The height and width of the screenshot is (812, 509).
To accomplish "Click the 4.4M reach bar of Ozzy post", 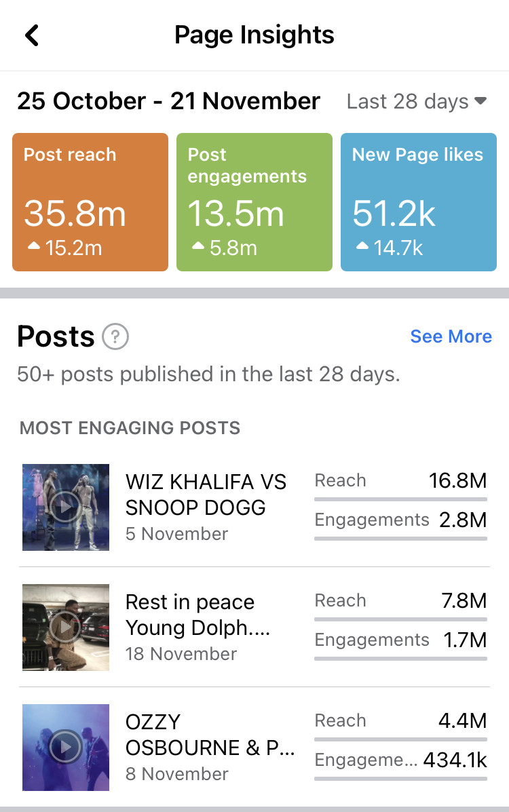I will (x=400, y=739).
